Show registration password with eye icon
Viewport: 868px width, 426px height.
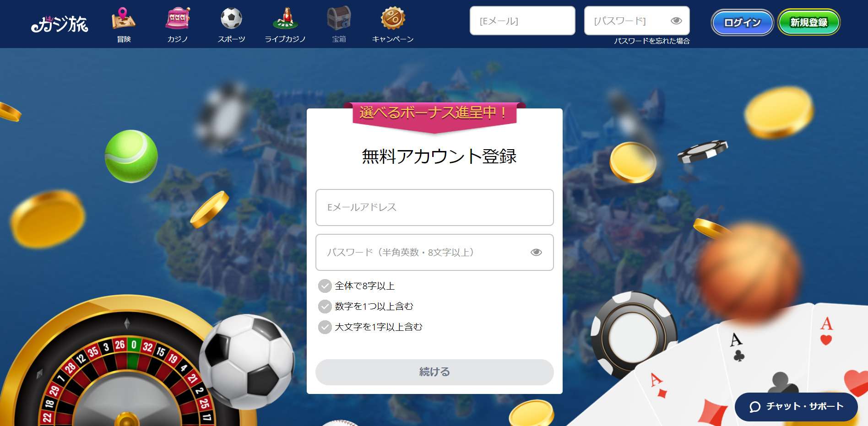(x=536, y=252)
